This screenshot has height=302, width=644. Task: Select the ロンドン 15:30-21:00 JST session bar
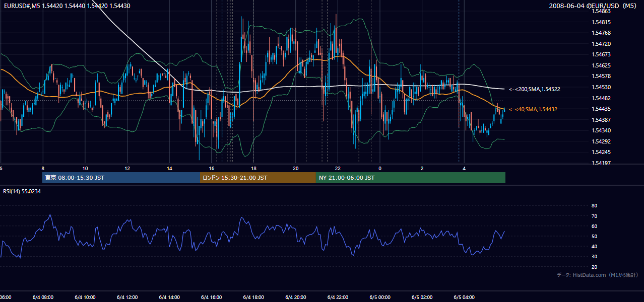click(x=258, y=178)
